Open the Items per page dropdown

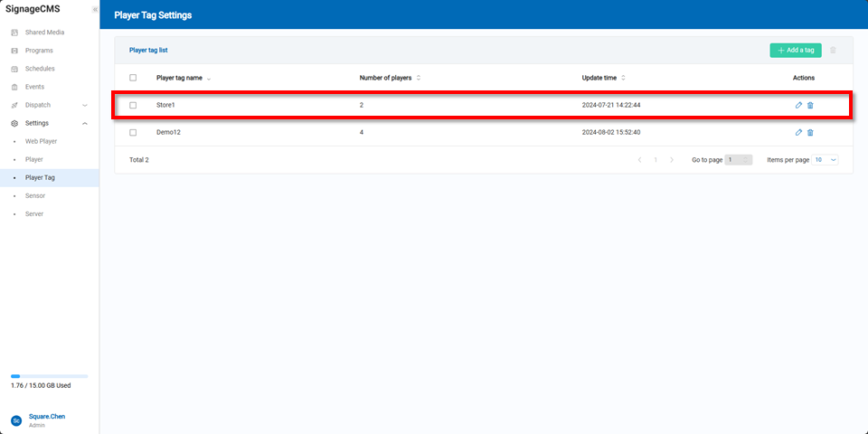coord(826,159)
